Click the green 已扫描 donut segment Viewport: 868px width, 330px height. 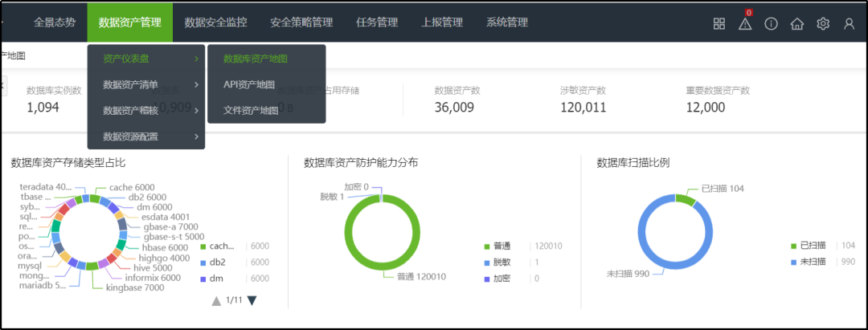click(686, 200)
